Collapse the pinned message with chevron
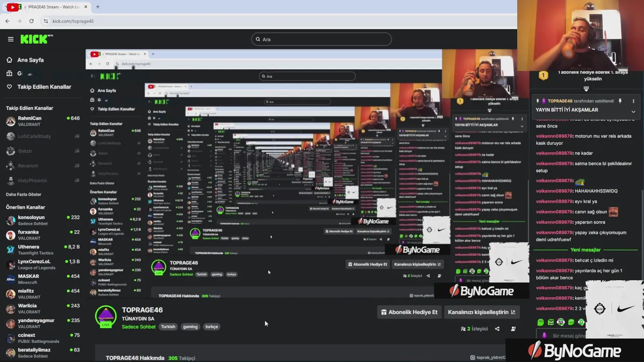This screenshot has width=644, height=362. pyautogui.click(x=633, y=112)
